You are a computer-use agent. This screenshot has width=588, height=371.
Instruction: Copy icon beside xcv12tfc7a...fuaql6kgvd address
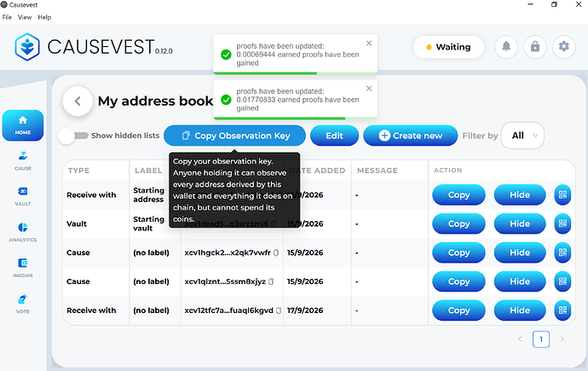click(279, 310)
